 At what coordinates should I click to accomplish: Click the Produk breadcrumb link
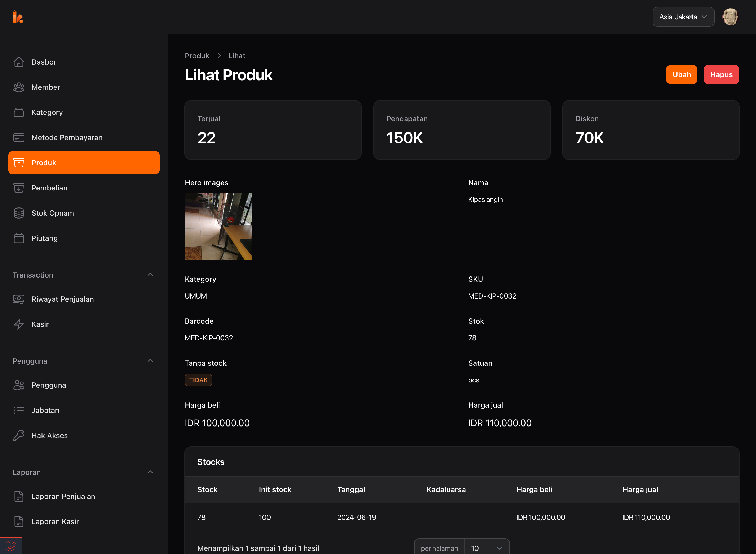[197, 56]
